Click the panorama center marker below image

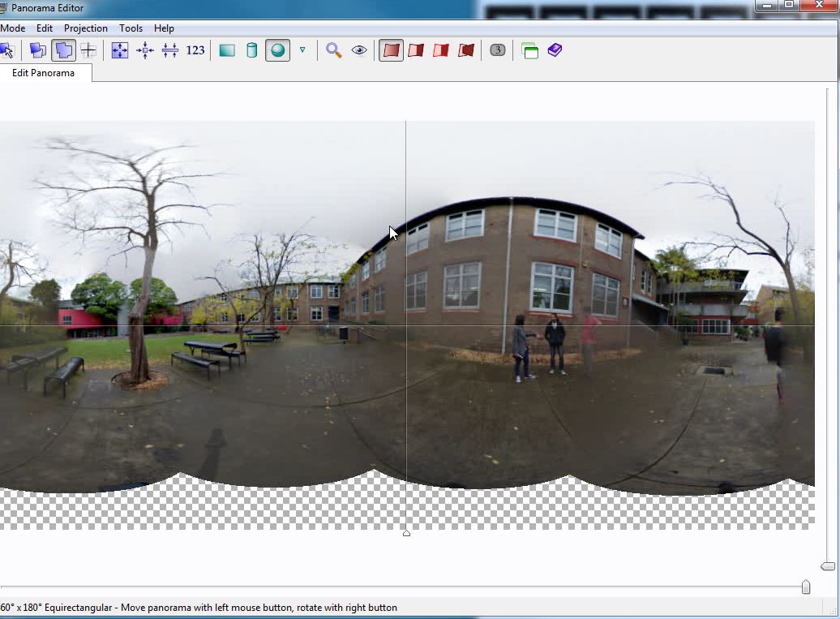click(x=406, y=533)
